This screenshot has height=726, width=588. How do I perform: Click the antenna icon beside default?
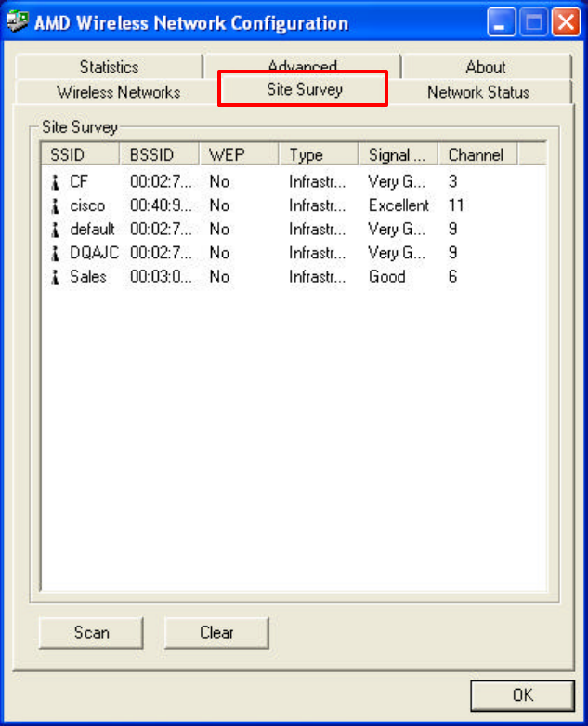click(55, 230)
